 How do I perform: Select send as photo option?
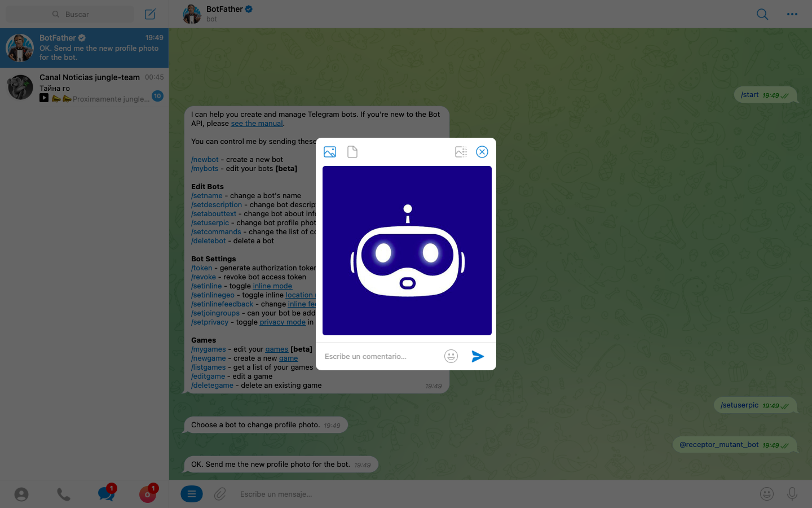tap(330, 152)
